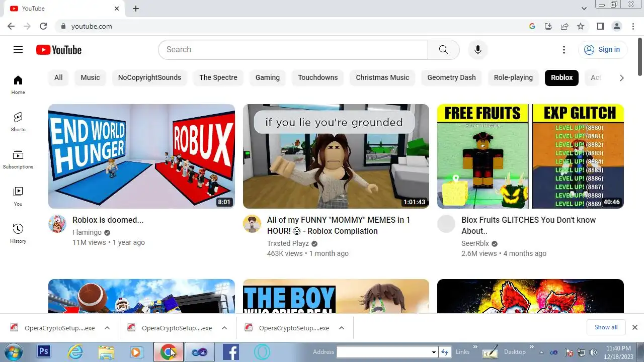Select the Touchdowns filter chip

point(318,77)
